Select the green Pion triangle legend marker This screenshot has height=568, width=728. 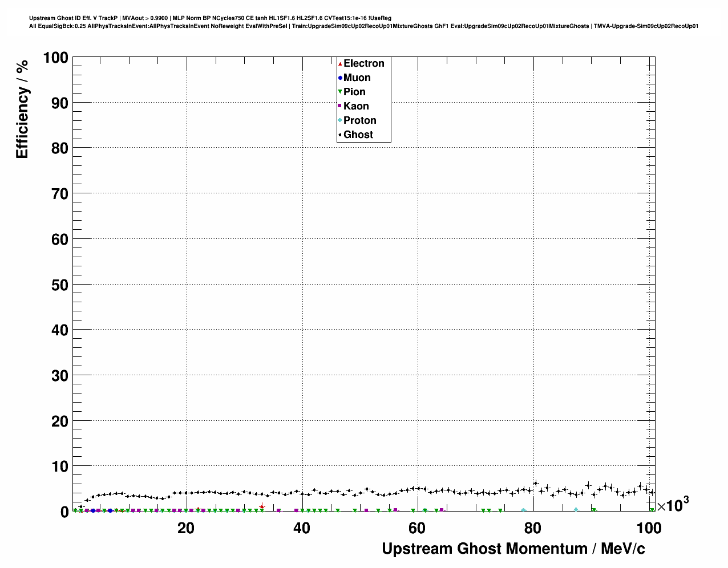click(x=340, y=92)
